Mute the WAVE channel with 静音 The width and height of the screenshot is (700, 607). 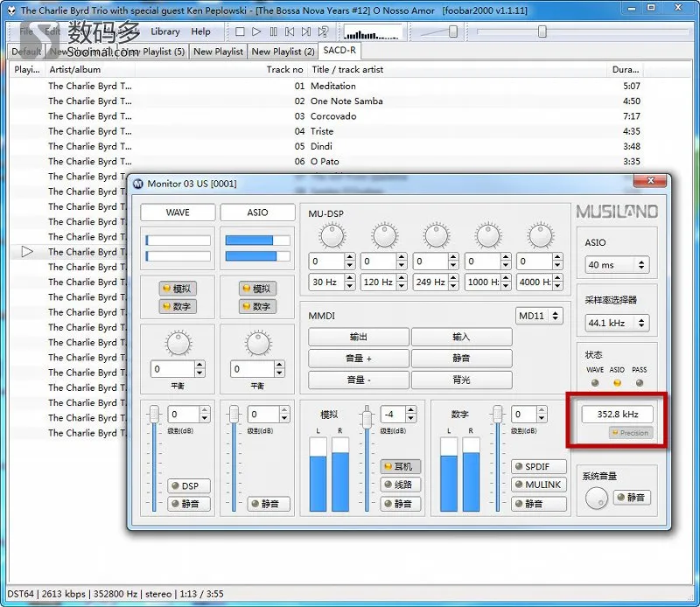coord(188,504)
